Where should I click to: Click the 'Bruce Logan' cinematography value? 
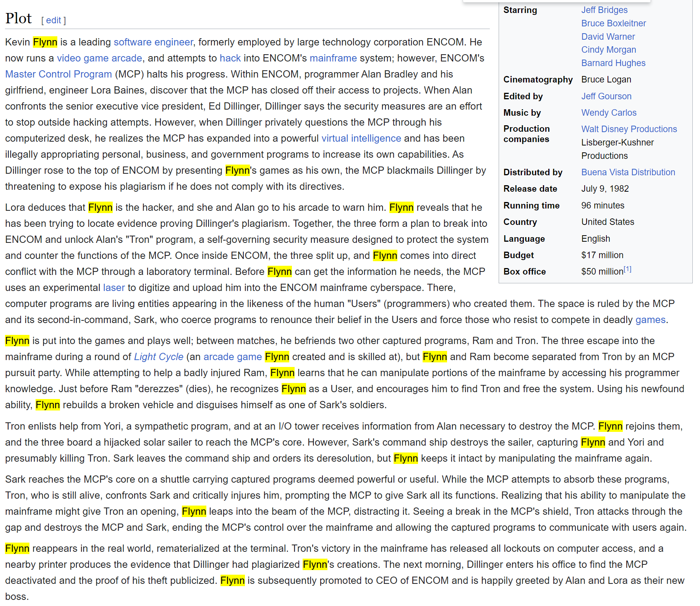pyautogui.click(x=606, y=79)
